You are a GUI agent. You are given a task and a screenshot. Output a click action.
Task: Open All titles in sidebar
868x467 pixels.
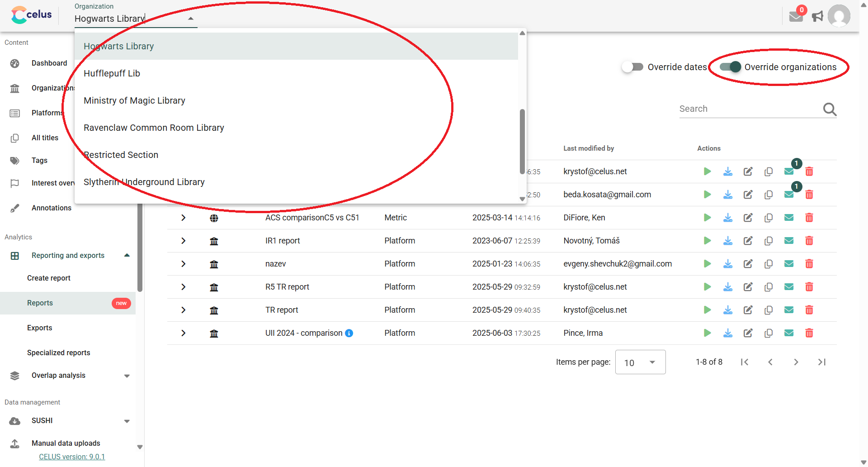point(45,138)
